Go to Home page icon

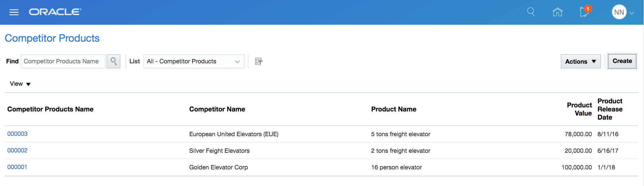click(x=557, y=12)
